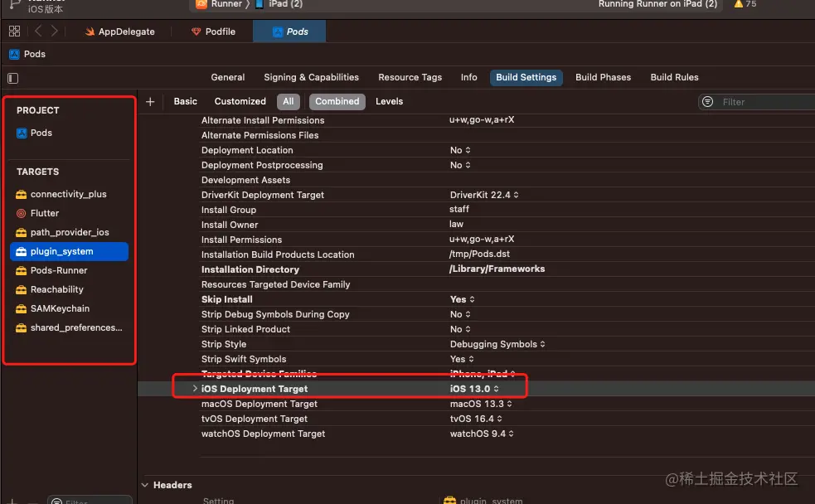Select the Build Settings tab
Image resolution: width=815 pixels, height=504 pixels.
point(526,77)
